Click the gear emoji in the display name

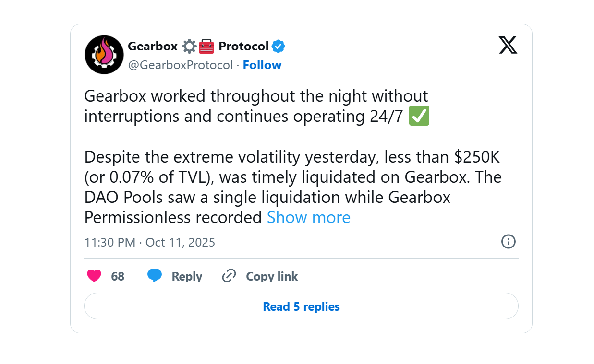pos(189,47)
